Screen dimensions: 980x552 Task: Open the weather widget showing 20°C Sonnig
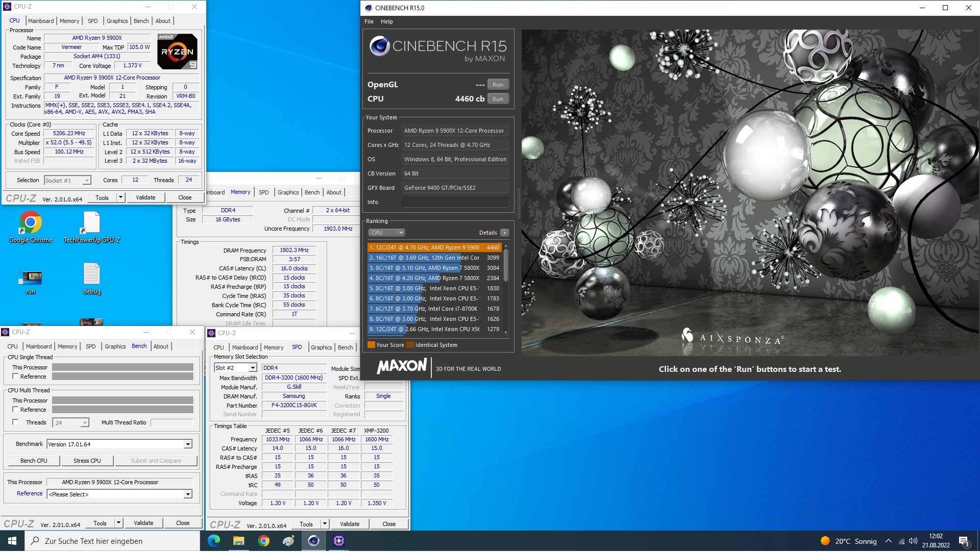point(848,542)
